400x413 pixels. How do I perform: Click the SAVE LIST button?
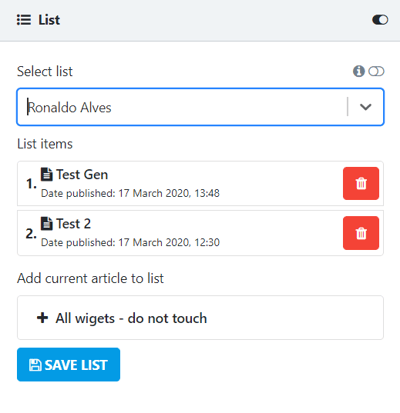pyautogui.click(x=68, y=365)
